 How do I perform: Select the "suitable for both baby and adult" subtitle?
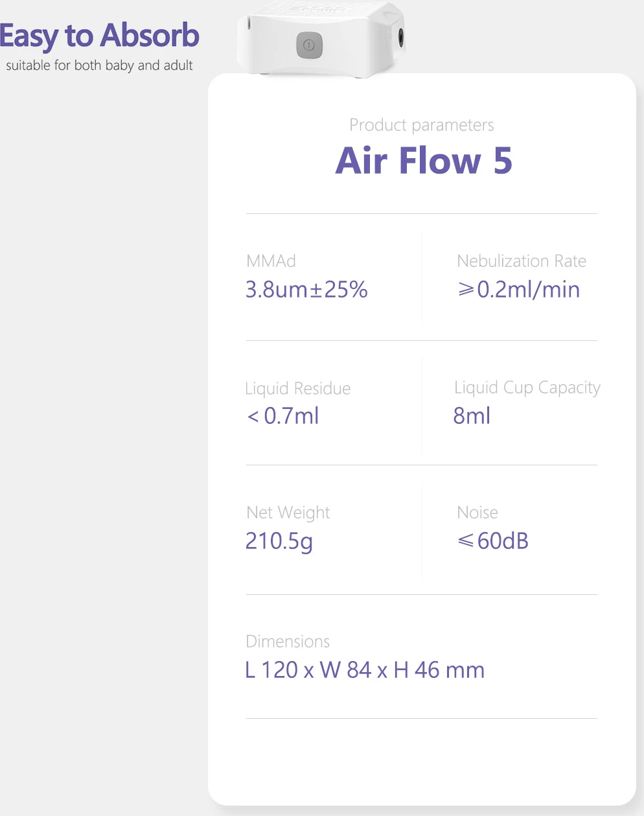[99, 65]
